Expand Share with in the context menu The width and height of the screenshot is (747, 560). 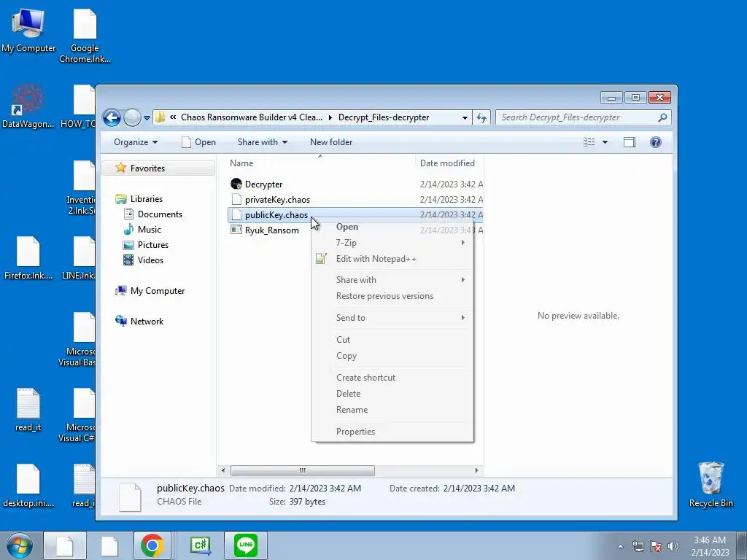click(x=392, y=279)
